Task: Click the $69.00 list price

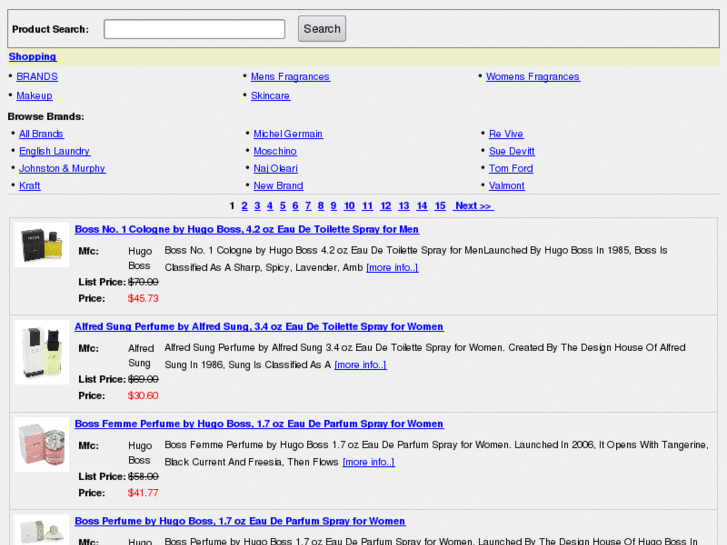Action: 143,379
